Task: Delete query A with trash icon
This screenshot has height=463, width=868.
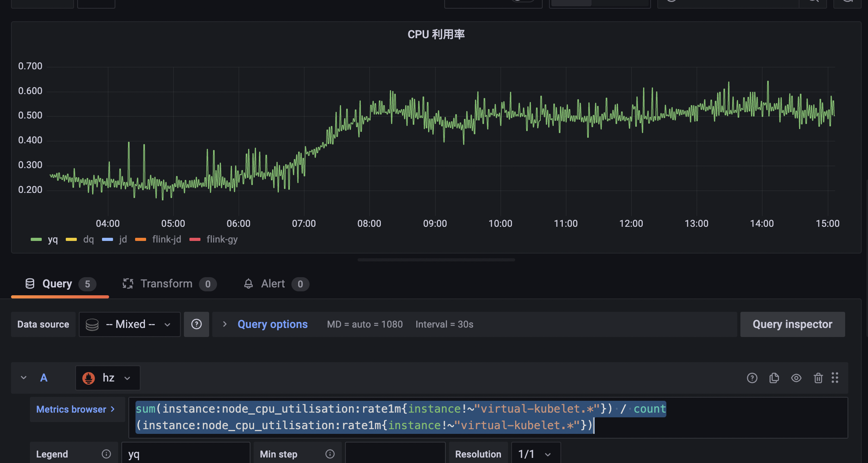Action: (818, 378)
